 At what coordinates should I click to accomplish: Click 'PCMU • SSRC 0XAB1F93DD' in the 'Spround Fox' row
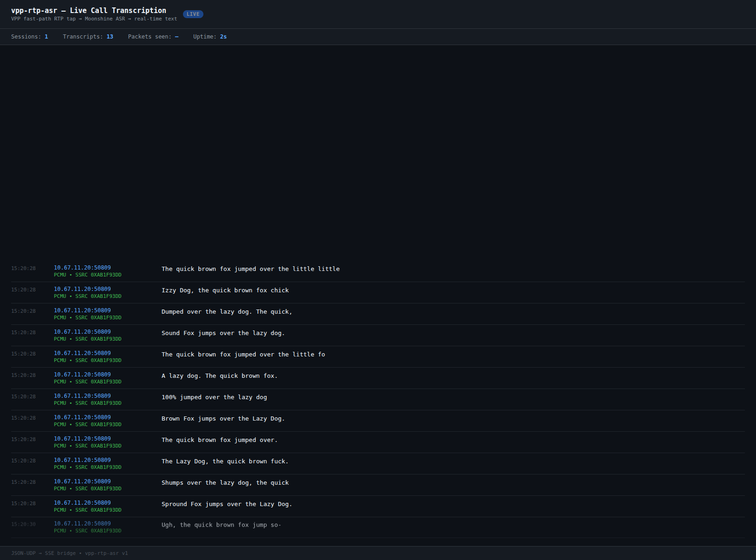[x=88, y=510]
